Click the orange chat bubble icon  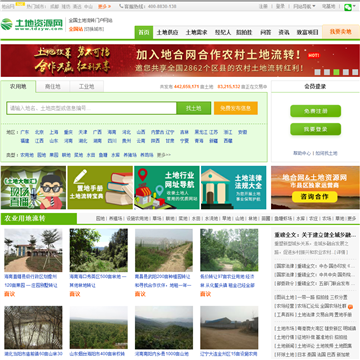click(x=350, y=307)
